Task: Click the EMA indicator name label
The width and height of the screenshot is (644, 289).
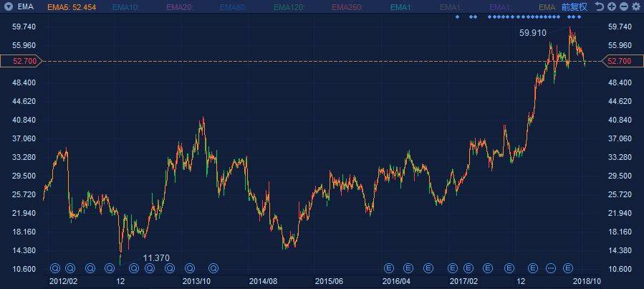Action: pos(25,6)
